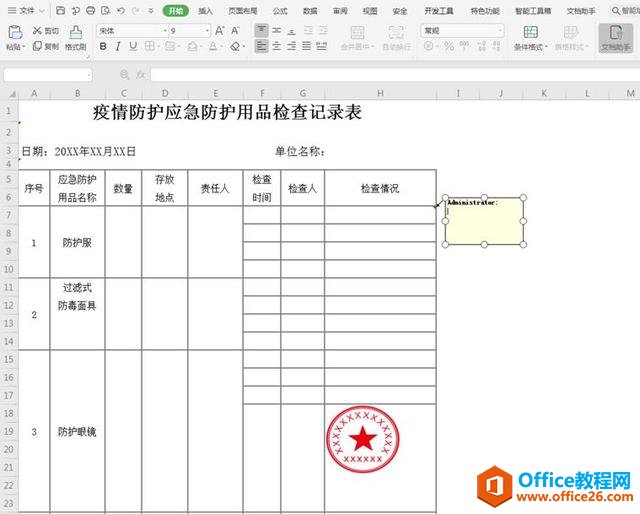Screen dimensions: 640x514
Task: Click the eraser clear formatting icon
Action: [235, 46]
